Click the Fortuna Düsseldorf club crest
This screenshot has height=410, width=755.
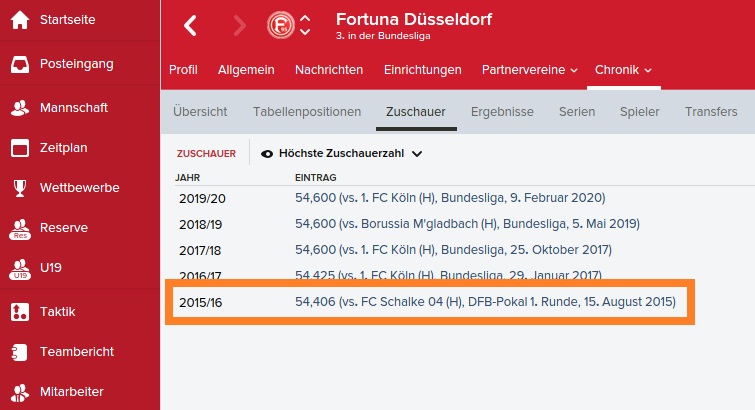pyautogui.click(x=281, y=25)
